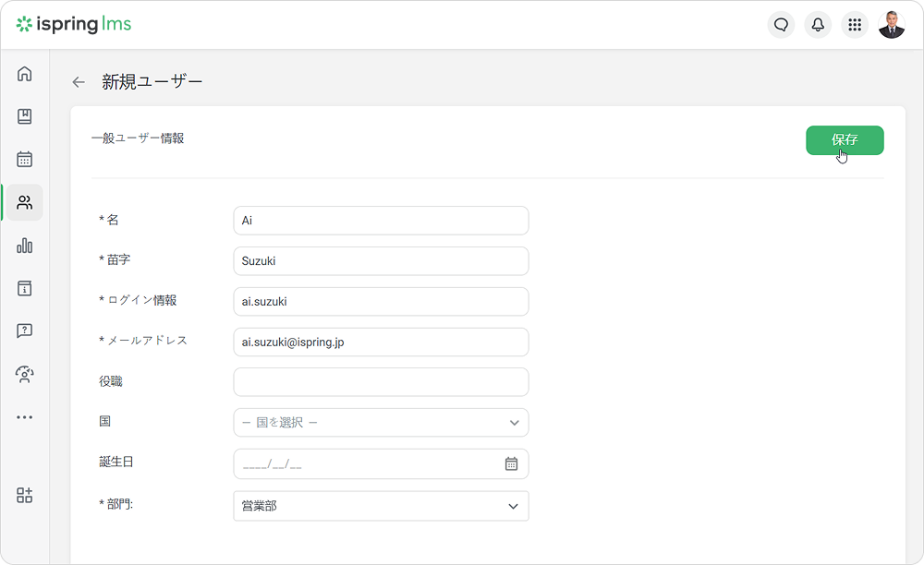Open the Reports bar chart icon
Viewport: 924px width, 565px height.
coord(25,246)
